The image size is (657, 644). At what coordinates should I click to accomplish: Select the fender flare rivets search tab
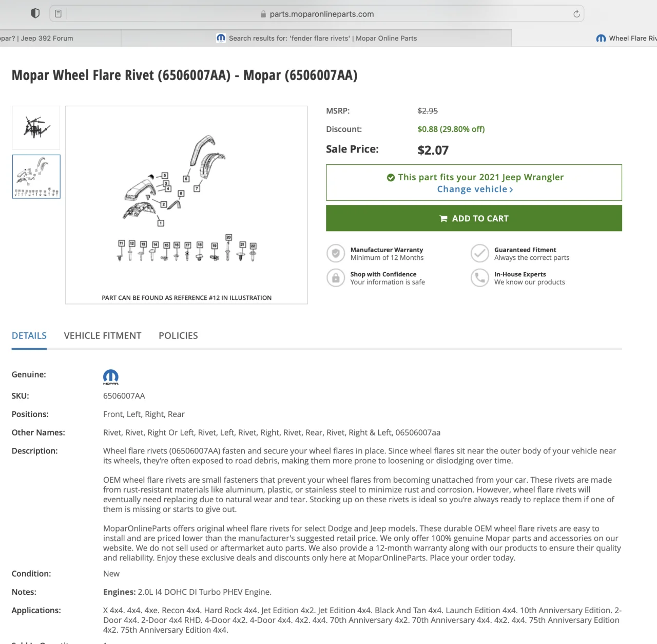(317, 38)
